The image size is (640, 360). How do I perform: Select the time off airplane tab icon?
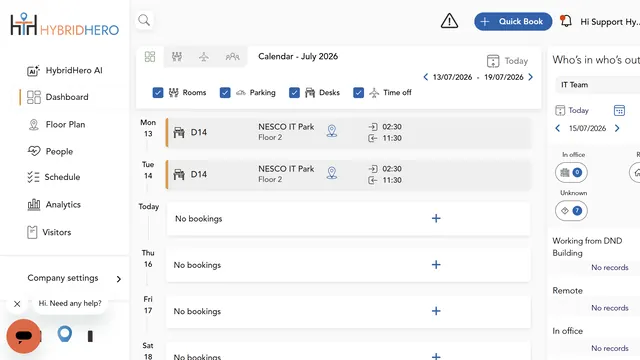pos(204,56)
